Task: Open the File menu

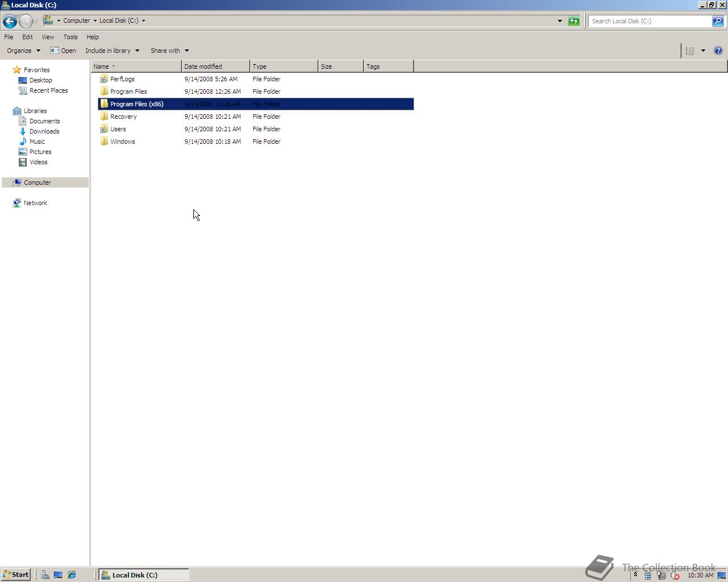Action: tap(9, 37)
